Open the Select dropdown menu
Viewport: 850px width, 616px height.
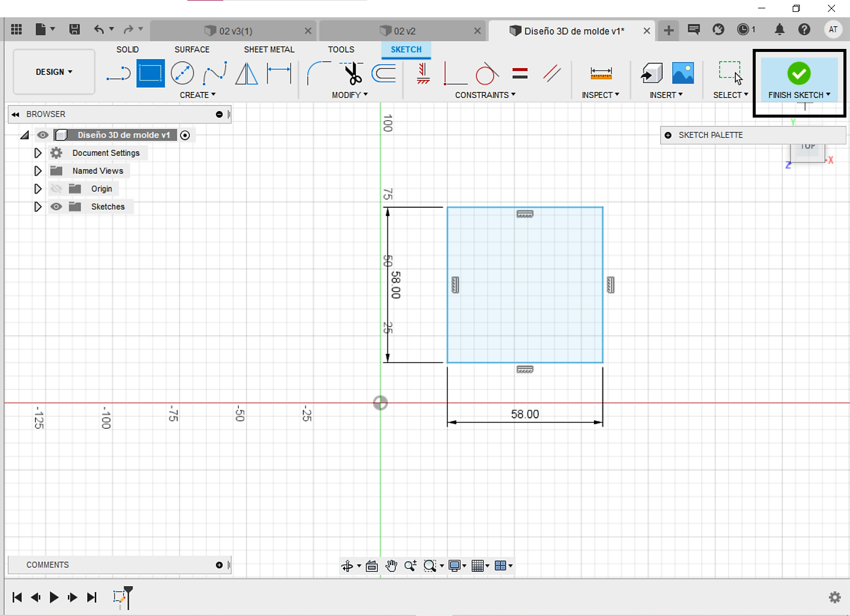coord(731,95)
